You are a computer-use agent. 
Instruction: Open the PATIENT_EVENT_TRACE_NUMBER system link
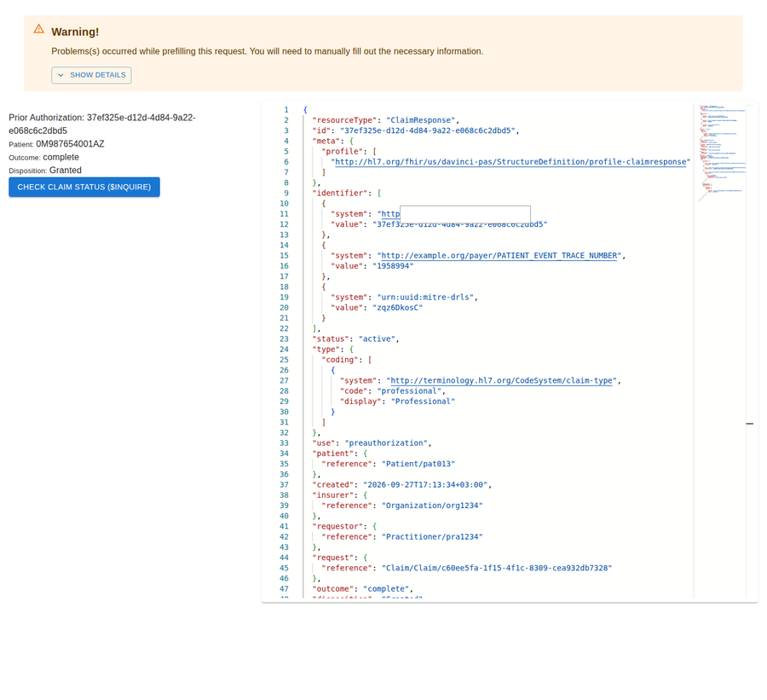point(499,256)
